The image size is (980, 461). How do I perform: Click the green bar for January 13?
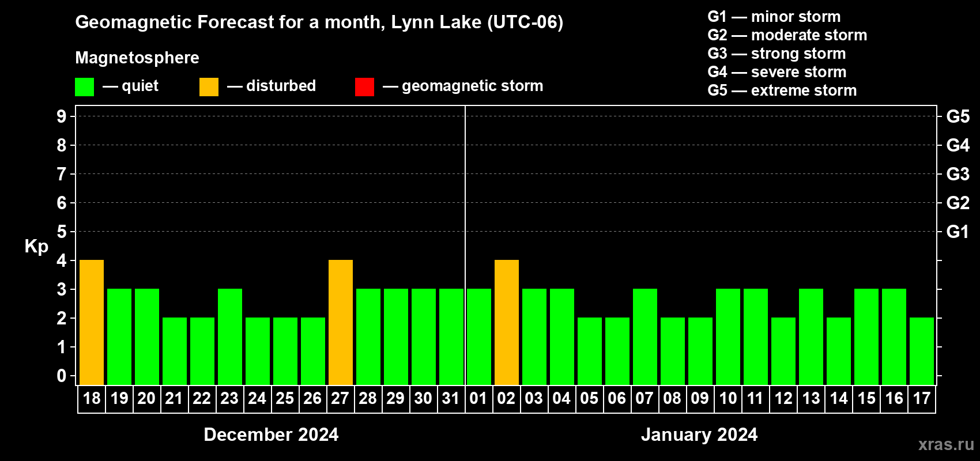(811, 337)
